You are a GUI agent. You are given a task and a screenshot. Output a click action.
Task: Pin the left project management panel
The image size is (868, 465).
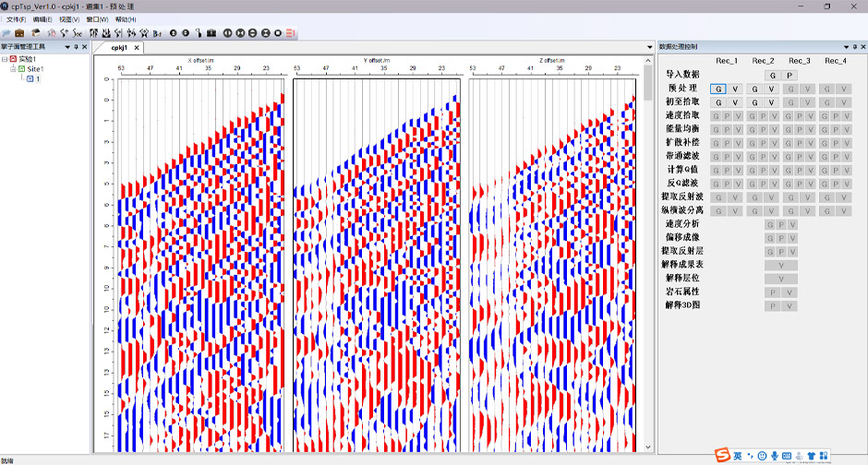point(76,46)
